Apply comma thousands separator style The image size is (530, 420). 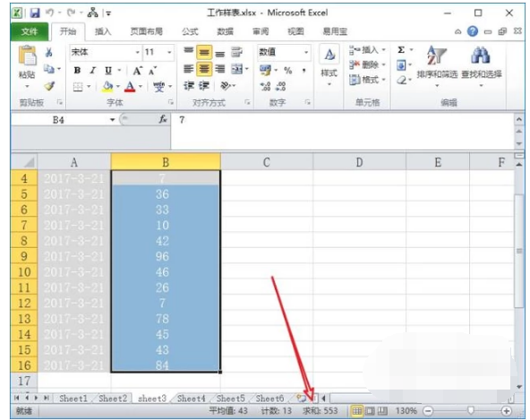(x=303, y=71)
